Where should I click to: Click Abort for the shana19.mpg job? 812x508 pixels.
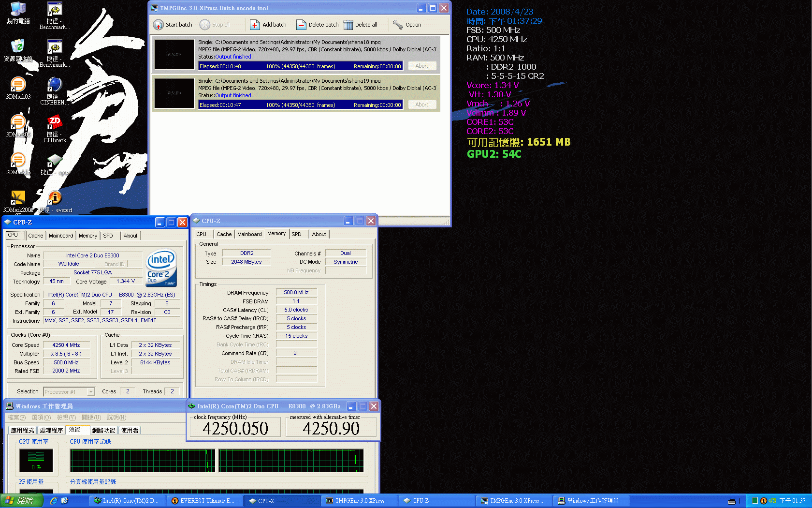[422, 105]
